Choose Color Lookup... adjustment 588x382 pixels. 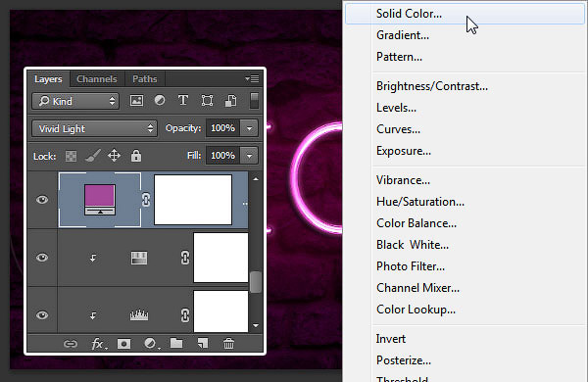465,310
